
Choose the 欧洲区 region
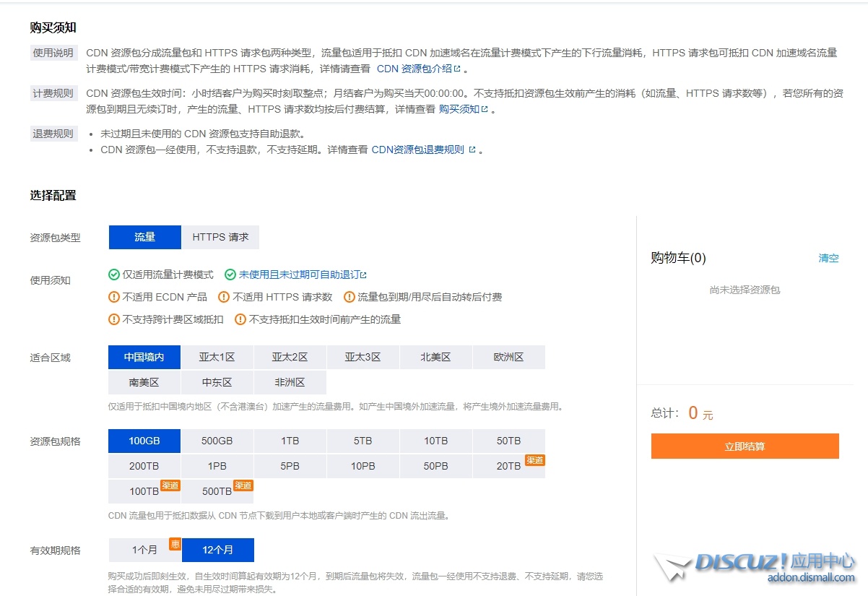point(508,358)
